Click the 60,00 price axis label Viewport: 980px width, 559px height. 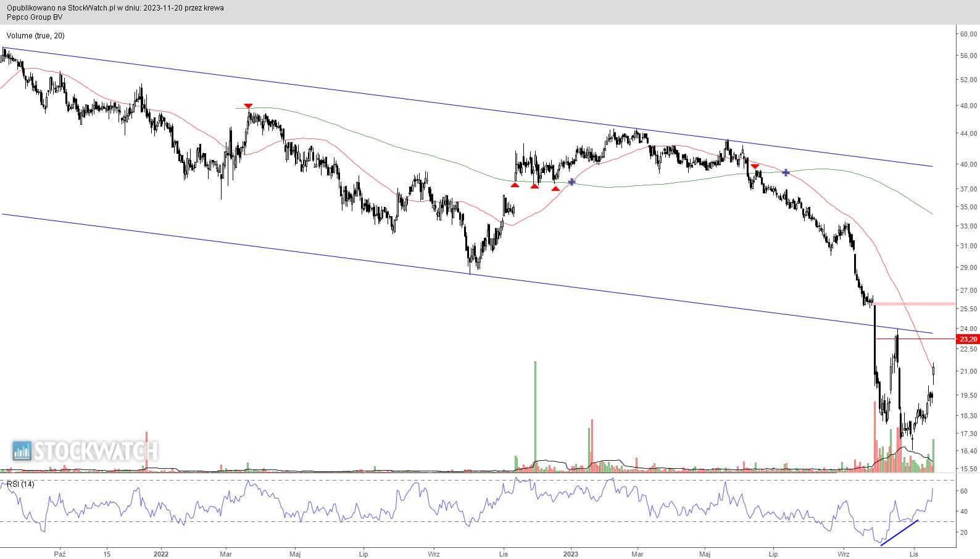pyautogui.click(x=968, y=35)
